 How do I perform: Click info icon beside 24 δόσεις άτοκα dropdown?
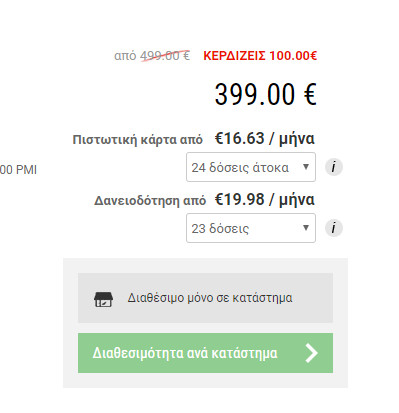pos(334,167)
